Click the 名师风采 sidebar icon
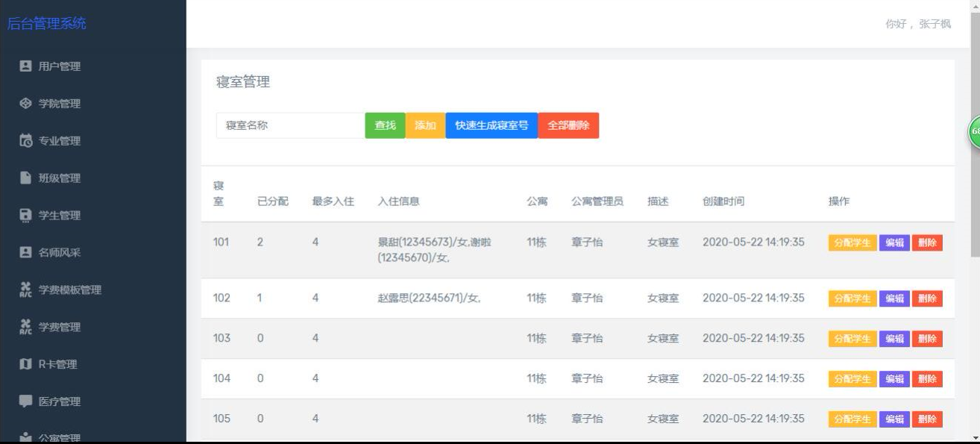The width and height of the screenshot is (980, 444). pyautogui.click(x=25, y=253)
